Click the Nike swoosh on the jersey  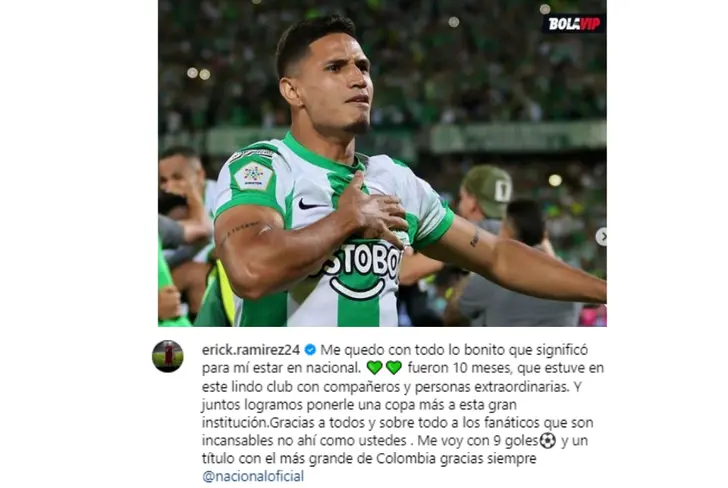click(x=312, y=204)
